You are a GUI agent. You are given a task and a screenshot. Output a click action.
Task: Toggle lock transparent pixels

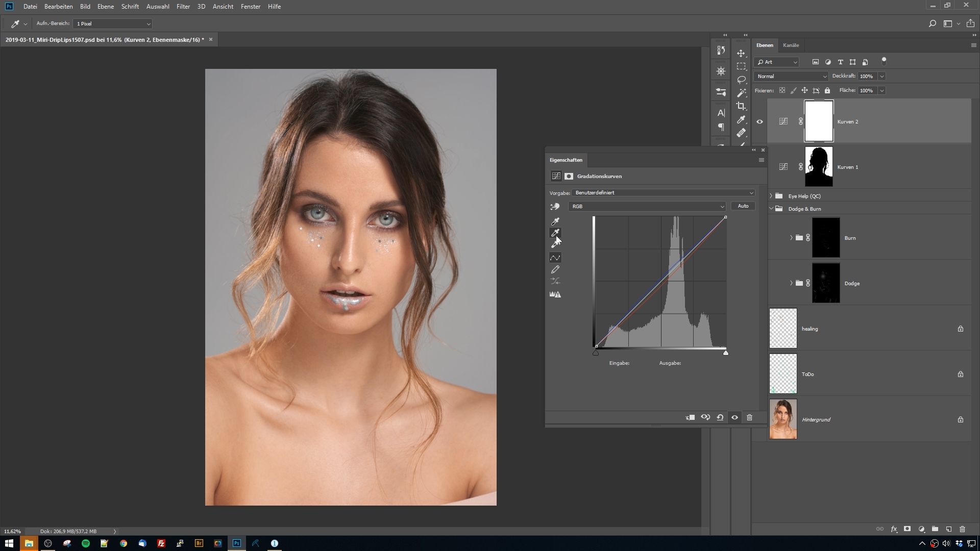click(x=782, y=90)
